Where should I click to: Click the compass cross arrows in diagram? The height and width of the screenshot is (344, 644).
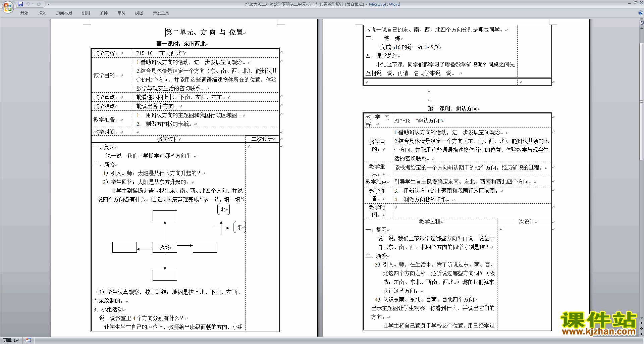(221, 228)
